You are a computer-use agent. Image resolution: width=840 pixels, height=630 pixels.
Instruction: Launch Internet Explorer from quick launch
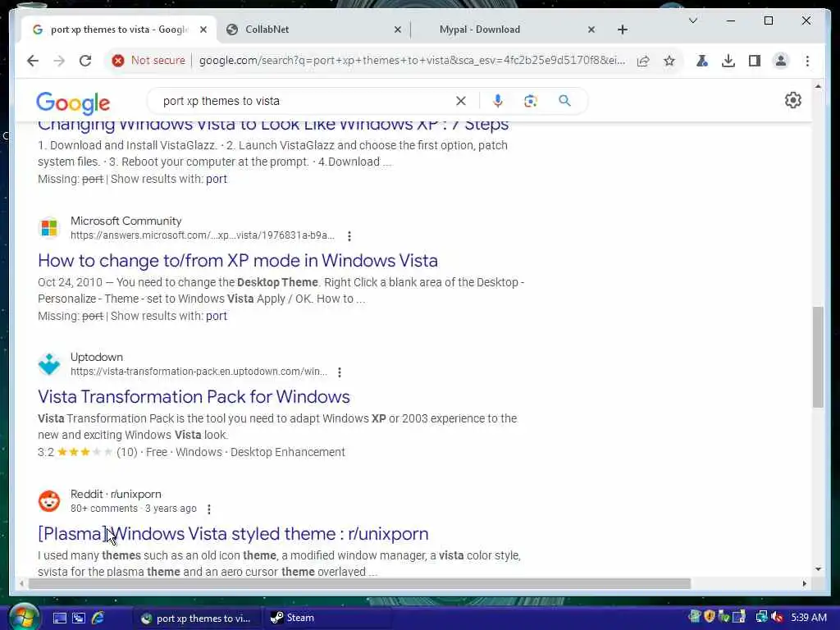[x=98, y=618]
